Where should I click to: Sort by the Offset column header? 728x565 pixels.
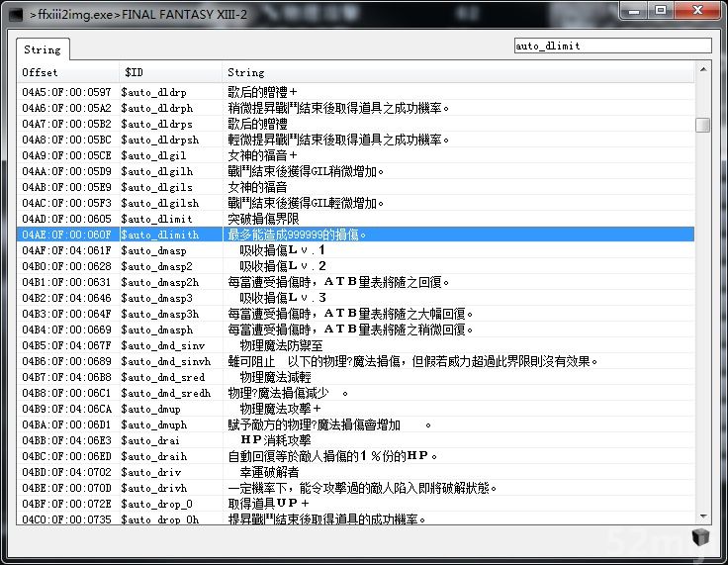pos(67,72)
